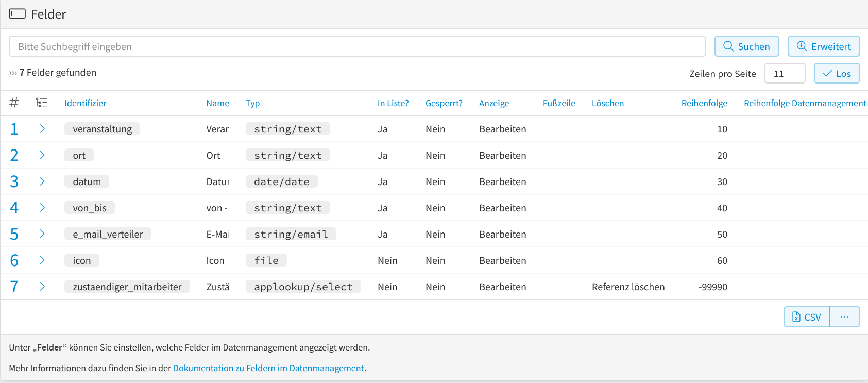The image size is (868, 383).
Task: Click the Suchen search button
Action: click(746, 46)
